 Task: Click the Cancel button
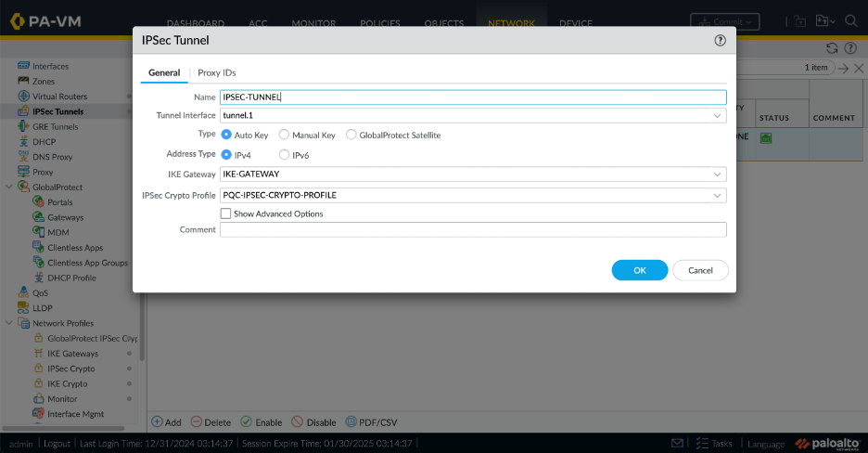[700, 270]
